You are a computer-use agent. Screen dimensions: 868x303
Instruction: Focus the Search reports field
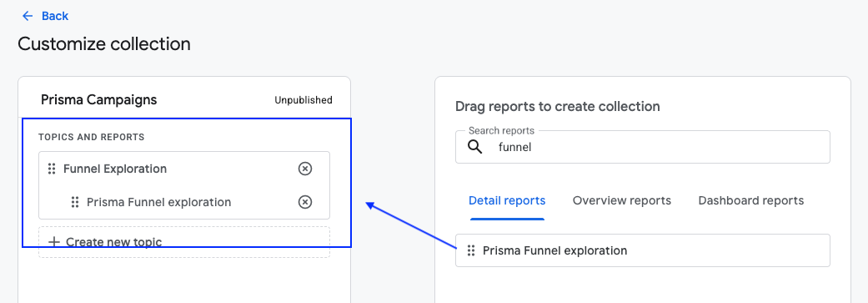[643, 147]
